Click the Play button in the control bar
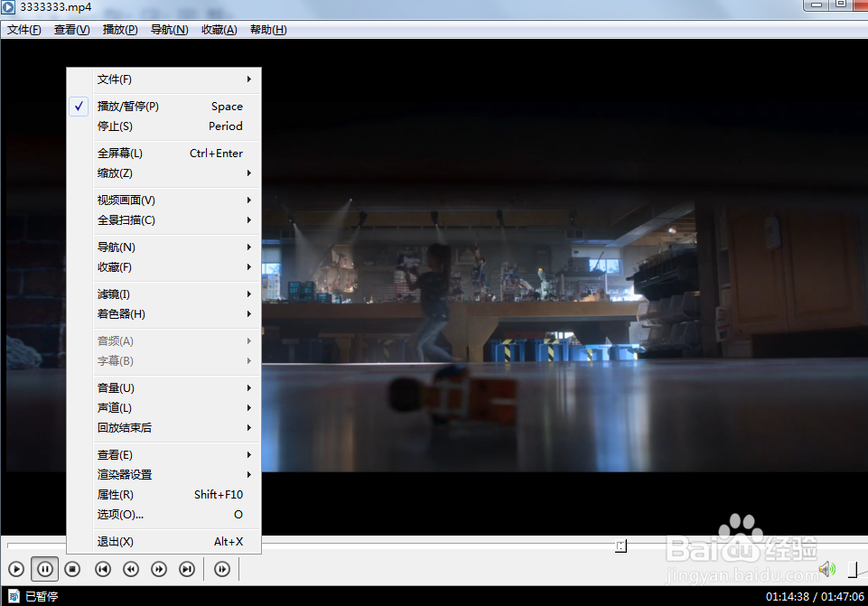This screenshot has width=868, height=606. pos(16,569)
